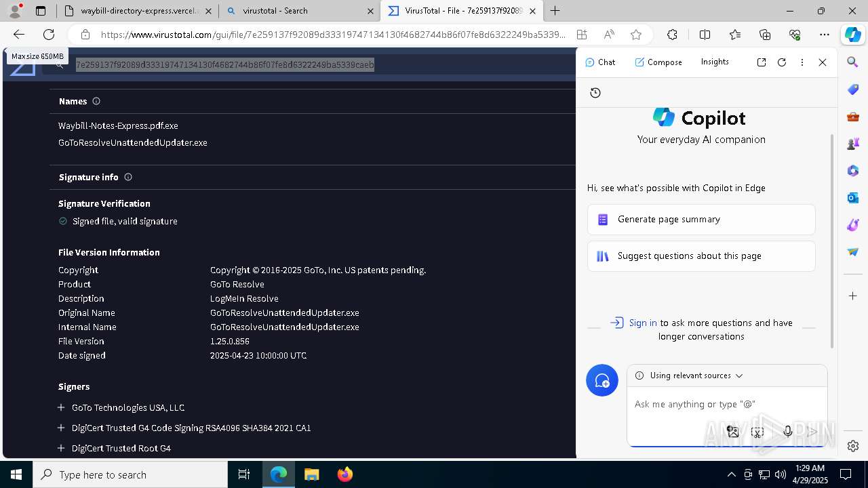Open the Copilot Insights tab
The height and width of the screenshot is (488, 868).
[x=715, y=62]
